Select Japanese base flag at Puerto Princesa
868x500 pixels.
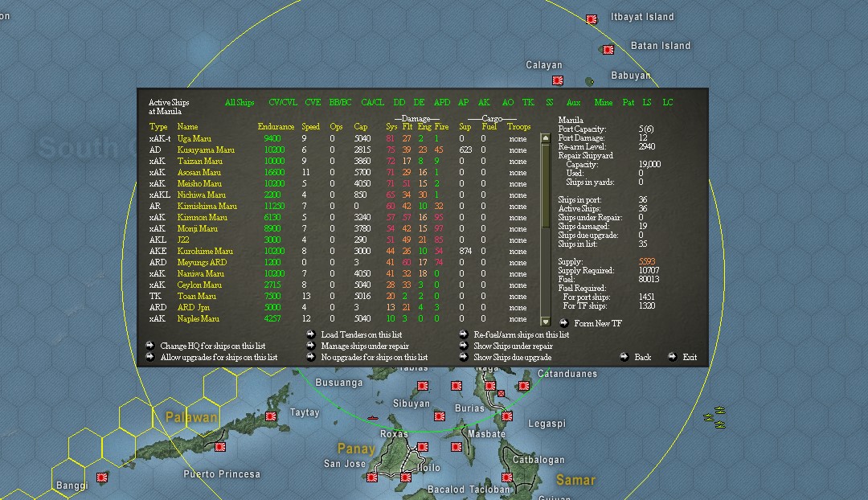[220, 447]
